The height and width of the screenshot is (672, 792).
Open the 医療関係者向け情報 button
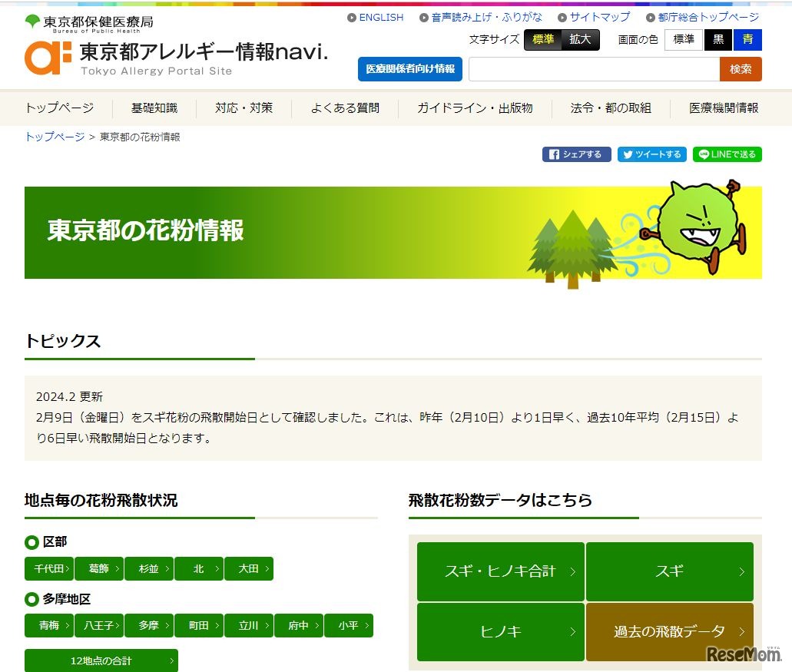pos(409,69)
